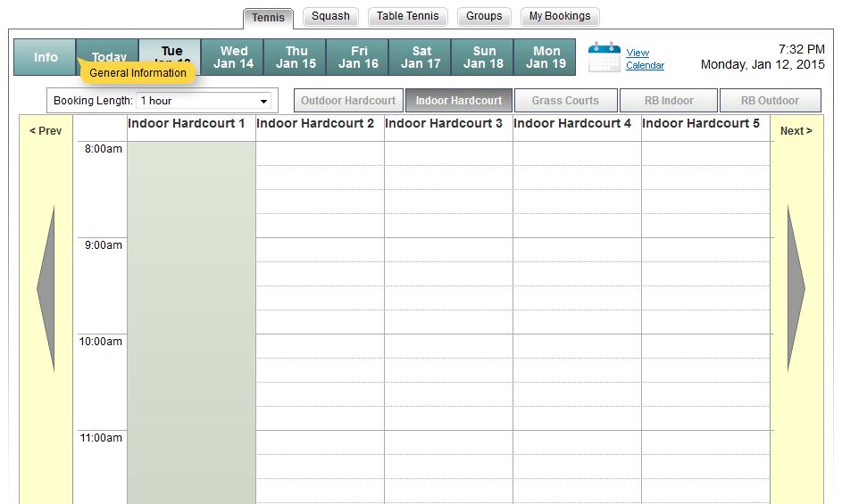Click the 7:32 PM clock text
842x504 pixels.
(801, 49)
